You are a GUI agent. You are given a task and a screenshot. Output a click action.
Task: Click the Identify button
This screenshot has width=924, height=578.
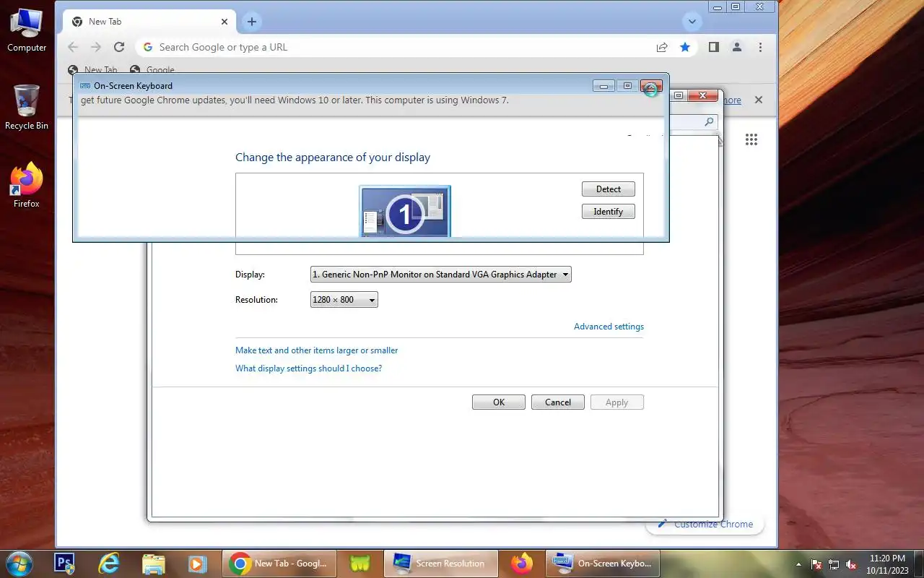click(x=608, y=212)
